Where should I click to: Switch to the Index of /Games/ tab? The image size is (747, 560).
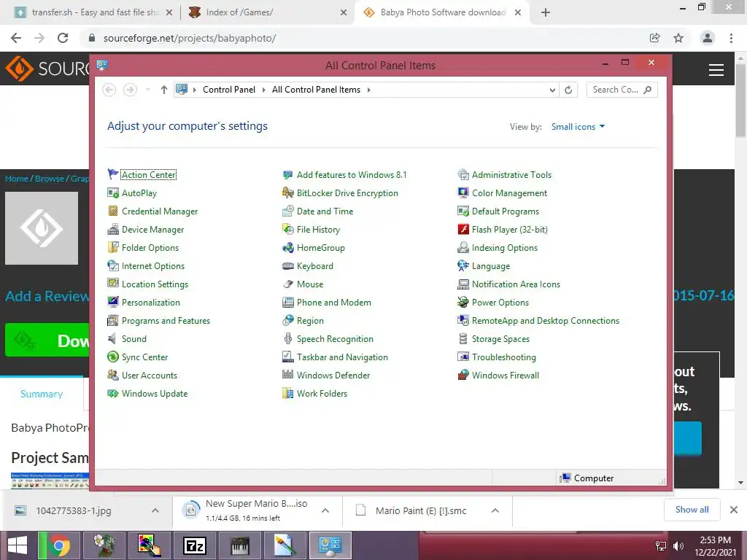click(x=267, y=12)
